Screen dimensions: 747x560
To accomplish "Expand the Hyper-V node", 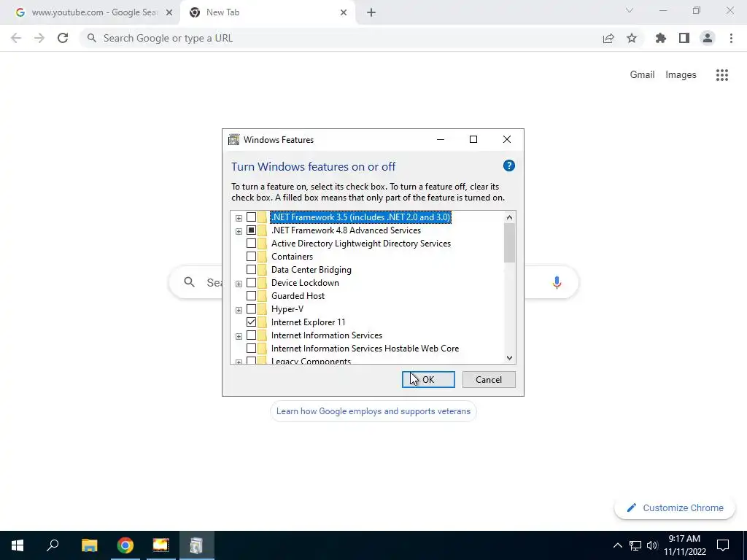I will 239,310.
